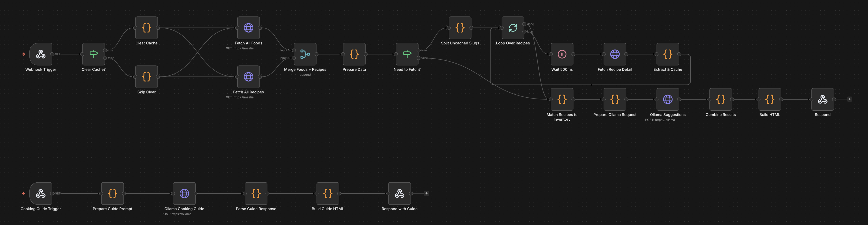Select the Ollama Suggestions globe icon

pyautogui.click(x=668, y=100)
